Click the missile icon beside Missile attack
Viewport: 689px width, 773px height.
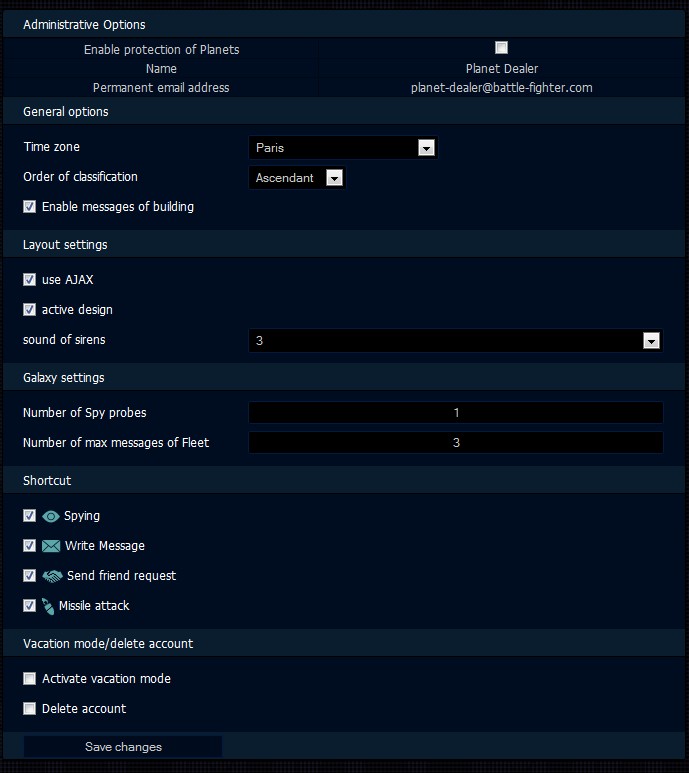pos(48,606)
